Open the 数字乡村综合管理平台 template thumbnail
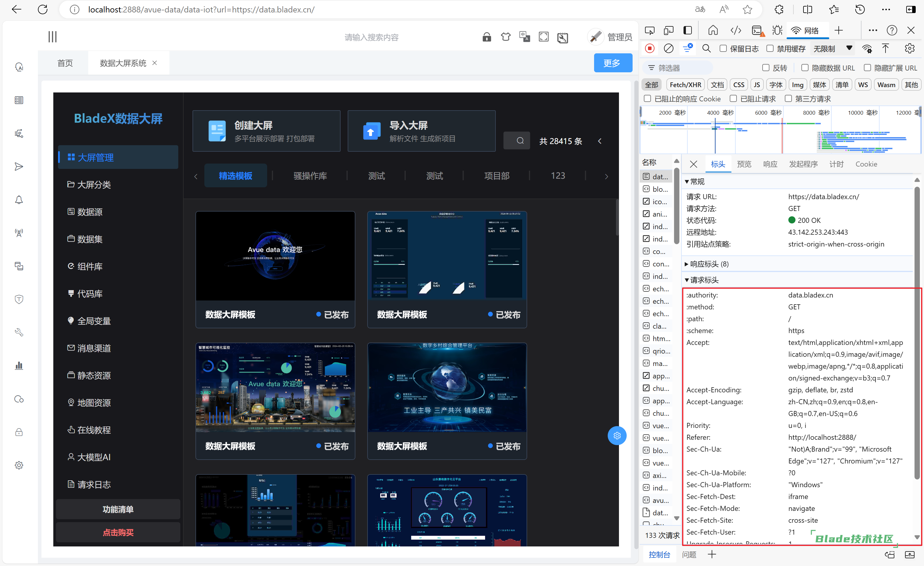 point(447,387)
